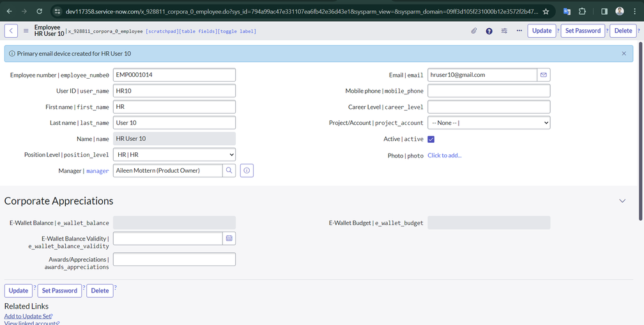Click the browser forward arrow
This screenshot has height=325, width=644.
[24, 12]
